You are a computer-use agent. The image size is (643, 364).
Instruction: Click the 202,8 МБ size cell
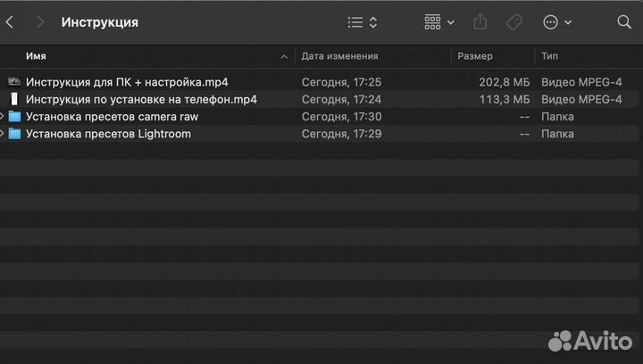[x=504, y=82]
